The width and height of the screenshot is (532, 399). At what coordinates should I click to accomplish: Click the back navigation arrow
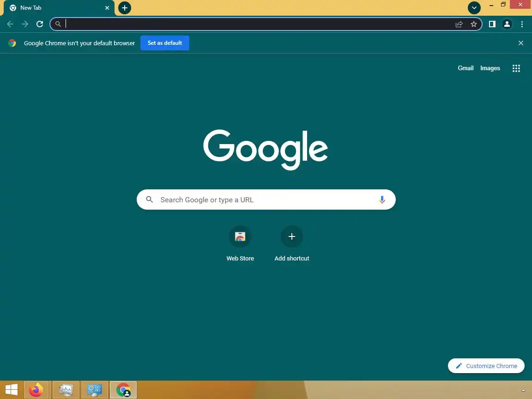point(10,24)
